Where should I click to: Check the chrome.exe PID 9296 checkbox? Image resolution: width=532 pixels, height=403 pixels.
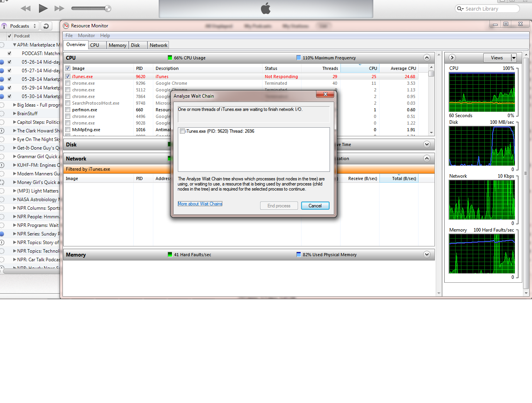(x=68, y=83)
